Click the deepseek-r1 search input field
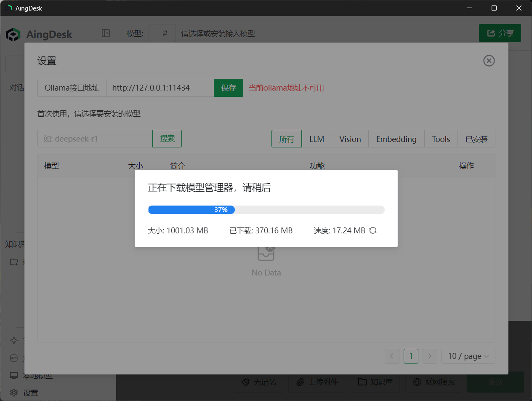Viewport: 532px width, 401px height. (x=95, y=139)
